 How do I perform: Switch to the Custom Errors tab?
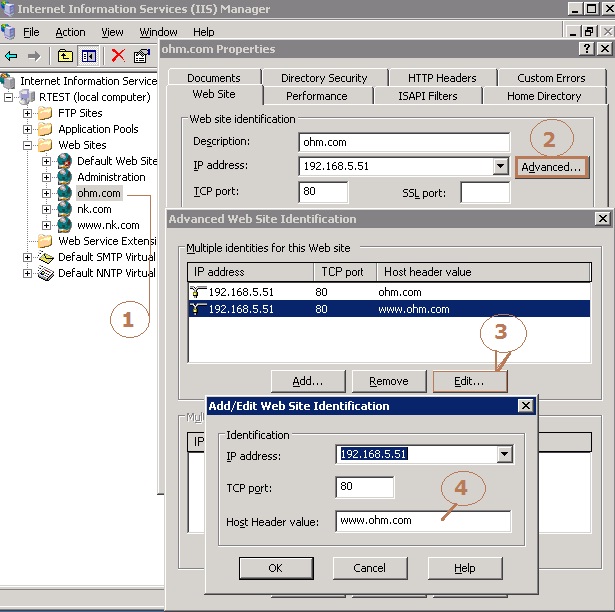(551, 78)
